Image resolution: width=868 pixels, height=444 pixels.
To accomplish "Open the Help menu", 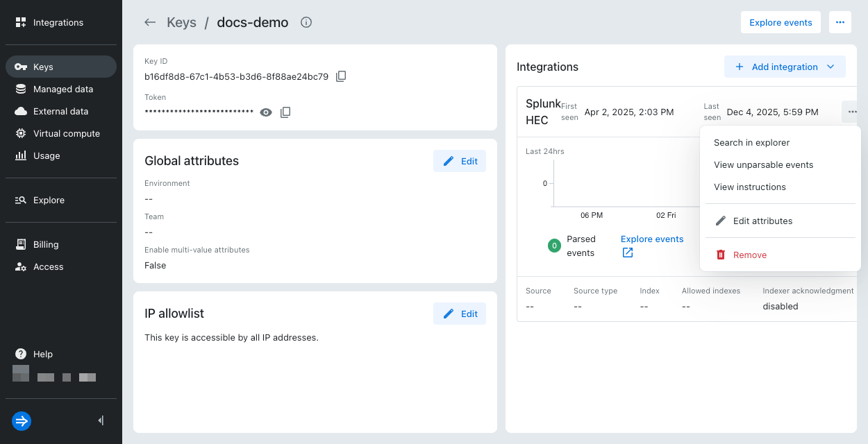I will (61, 354).
